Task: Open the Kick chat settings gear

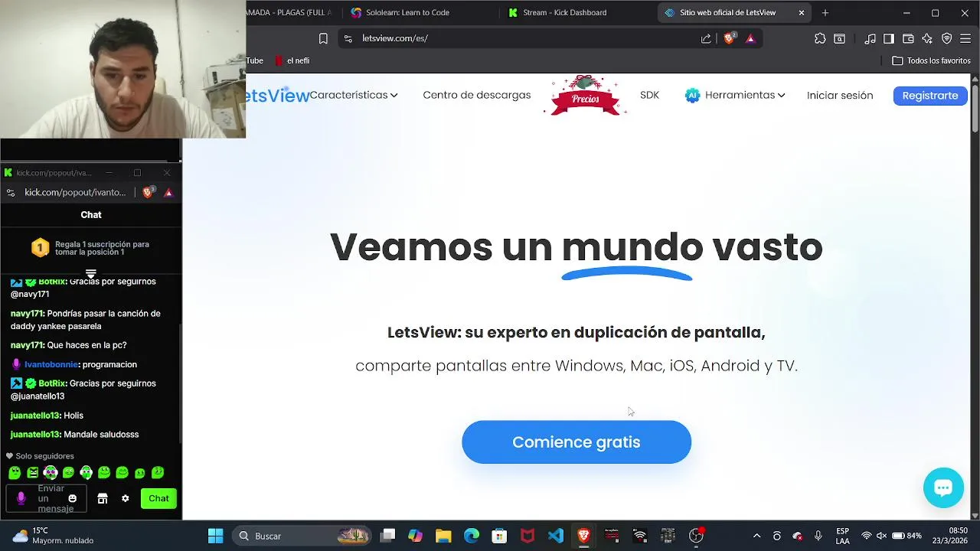Action: (x=126, y=498)
